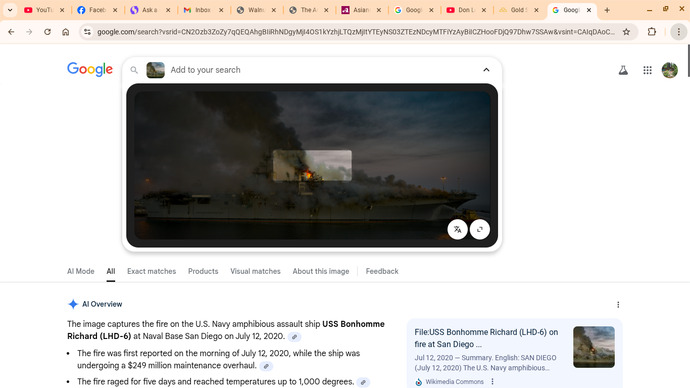Open Wikimedia Commons result options
Image resolution: width=690 pixels, height=388 pixels.
(492, 381)
